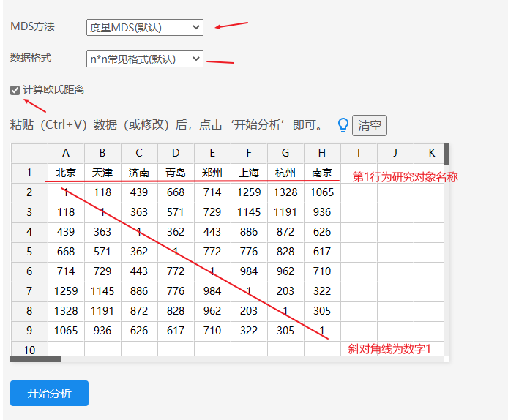The image size is (508, 420).
Task: Toggle the 计算欧氏距离 checkbox
Action: click(15, 90)
